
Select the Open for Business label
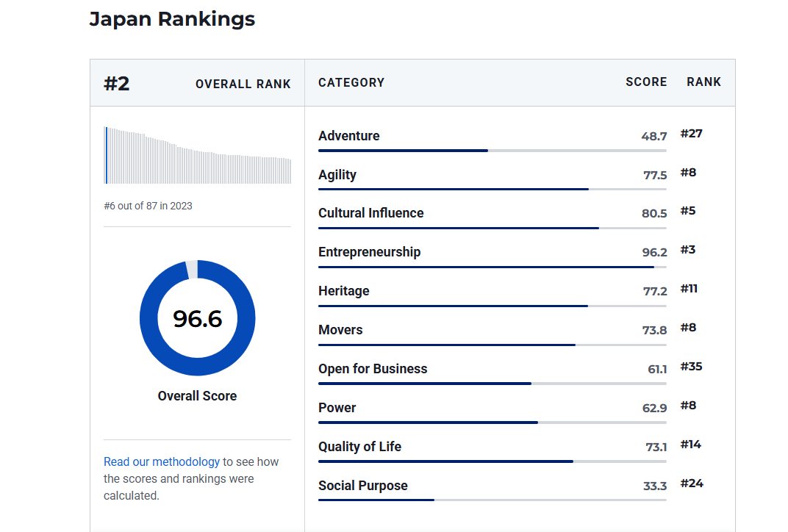(373, 369)
